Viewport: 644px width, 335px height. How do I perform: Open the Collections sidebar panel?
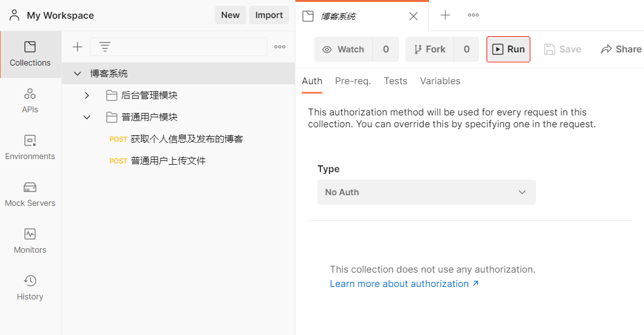point(31,54)
